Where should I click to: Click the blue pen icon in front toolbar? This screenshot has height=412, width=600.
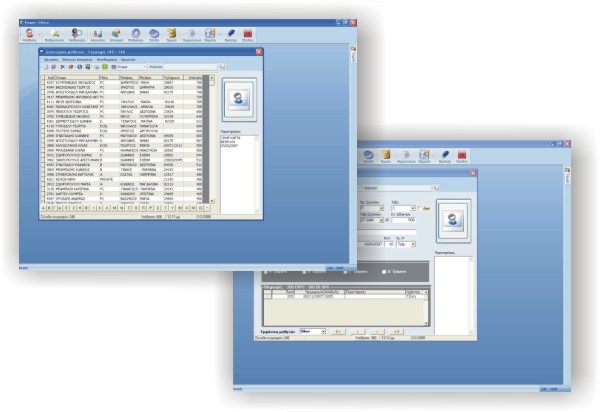click(443, 154)
